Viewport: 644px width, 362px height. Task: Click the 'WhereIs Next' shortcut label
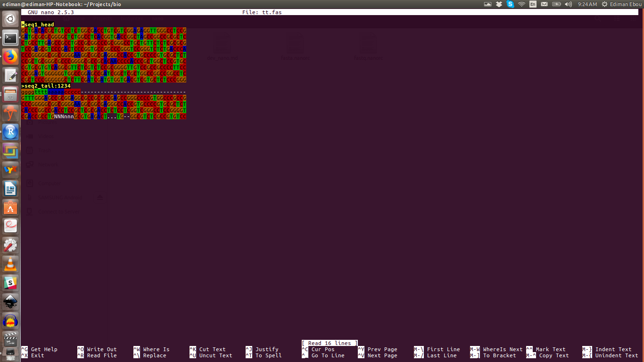click(503, 349)
